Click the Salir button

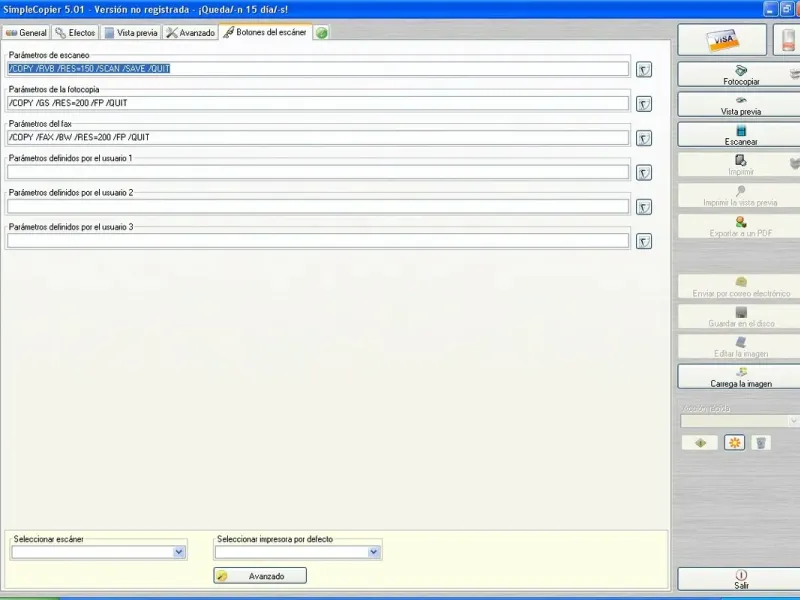coord(741,580)
